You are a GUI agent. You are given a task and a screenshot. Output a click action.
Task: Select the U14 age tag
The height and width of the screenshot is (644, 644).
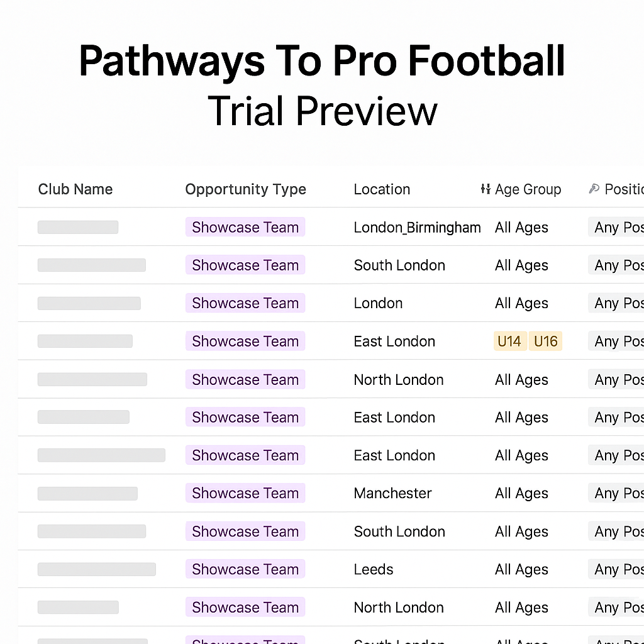[x=509, y=341]
